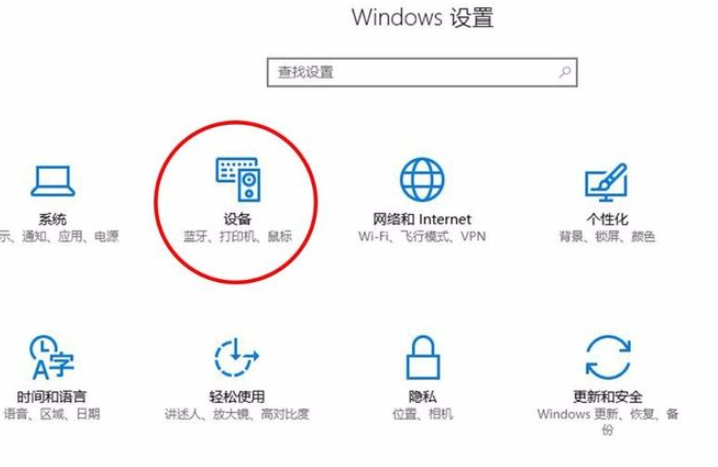Click the 更新和安全 refresh arrows icon
This screenshot has height=467, width=718.
[x=608, y=357]
